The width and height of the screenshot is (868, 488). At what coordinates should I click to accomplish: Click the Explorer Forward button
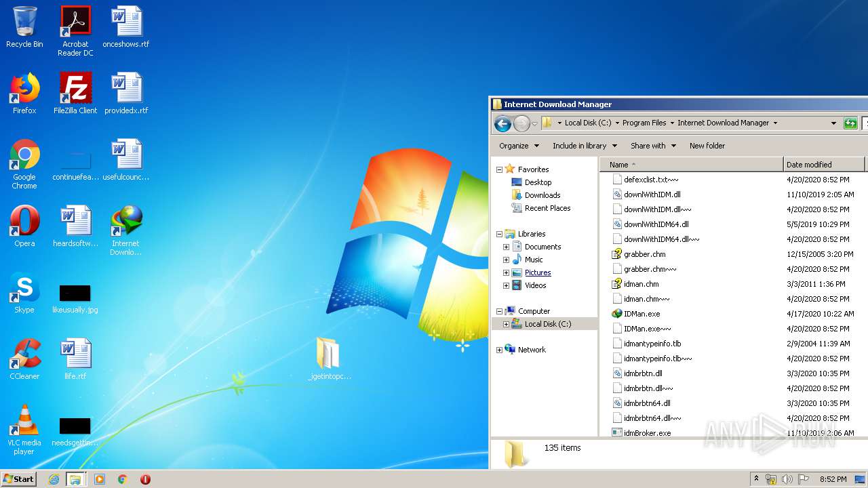(521, 123)
